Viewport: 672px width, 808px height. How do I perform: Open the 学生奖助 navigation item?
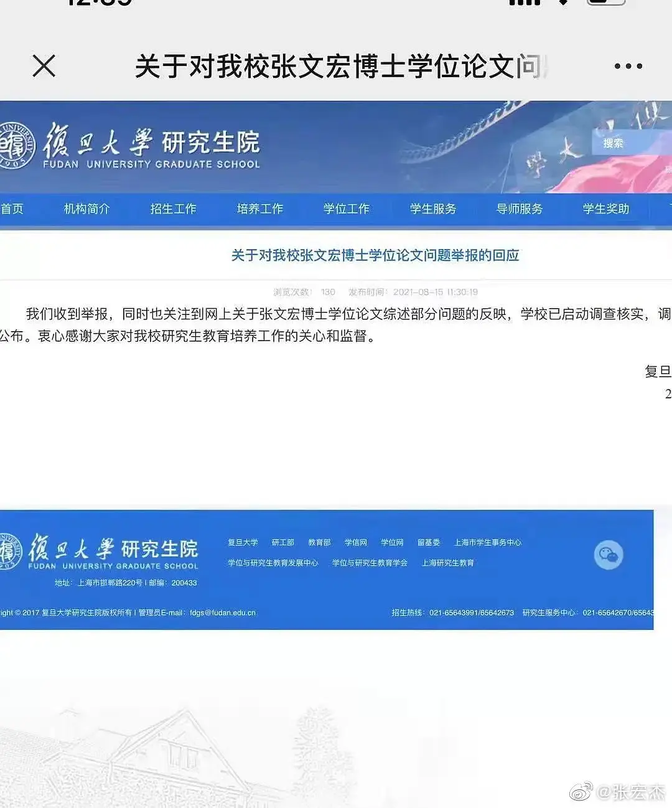[605, 209]
